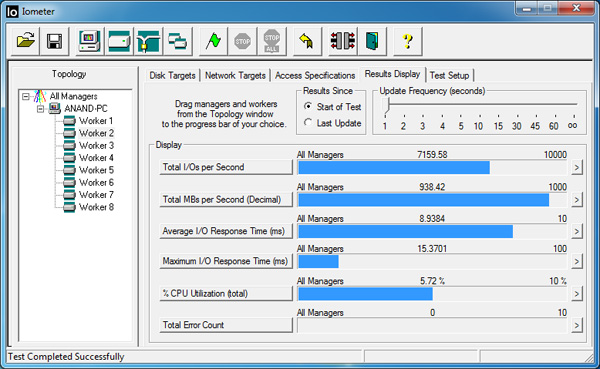Click the Worker 1 disk icon
Image resolution: width=600 pixels, height=369 pixels.
[x=69, y=121]
